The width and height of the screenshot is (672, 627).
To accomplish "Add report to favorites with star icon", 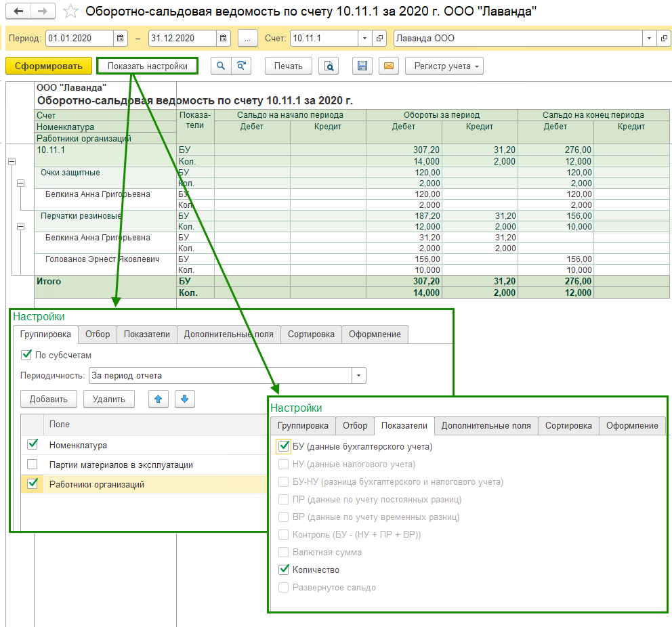I will pyautogui.click(x=70, y=12).
